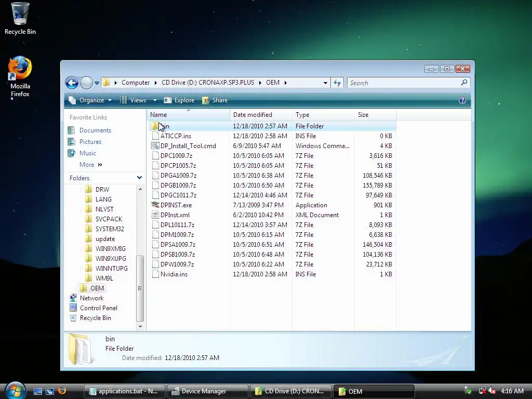Click Show Desktop quick launch icon

37,391
